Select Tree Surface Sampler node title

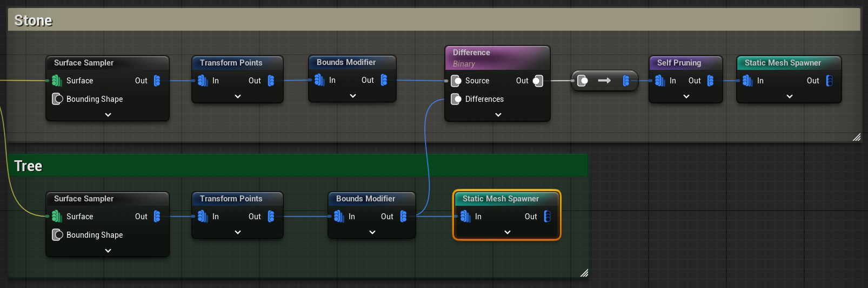84,199
